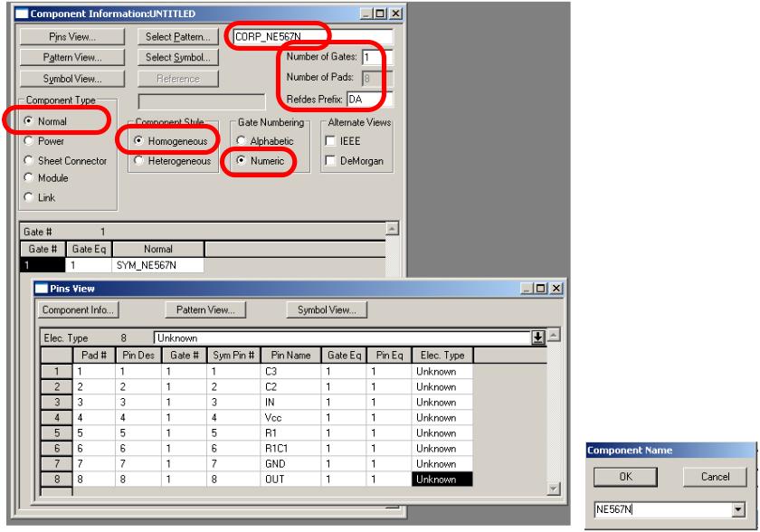Click SYM_NE567N cell in gate table

[158, 265]
